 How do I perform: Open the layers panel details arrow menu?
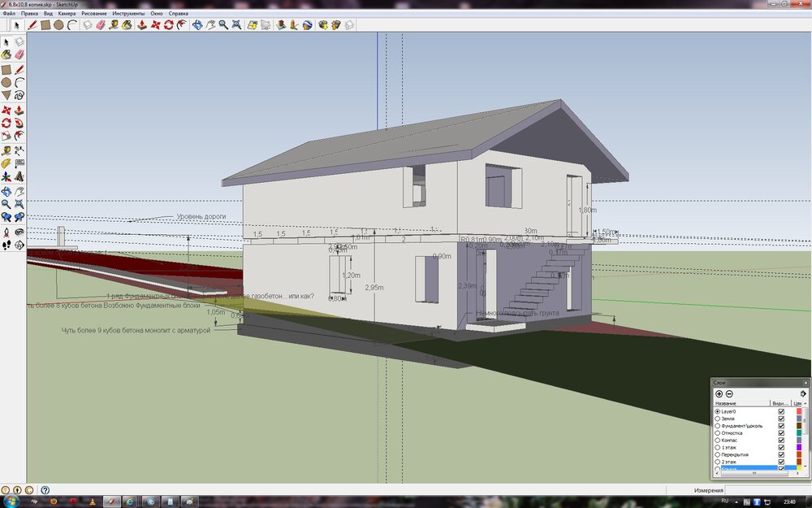point(803,393)
